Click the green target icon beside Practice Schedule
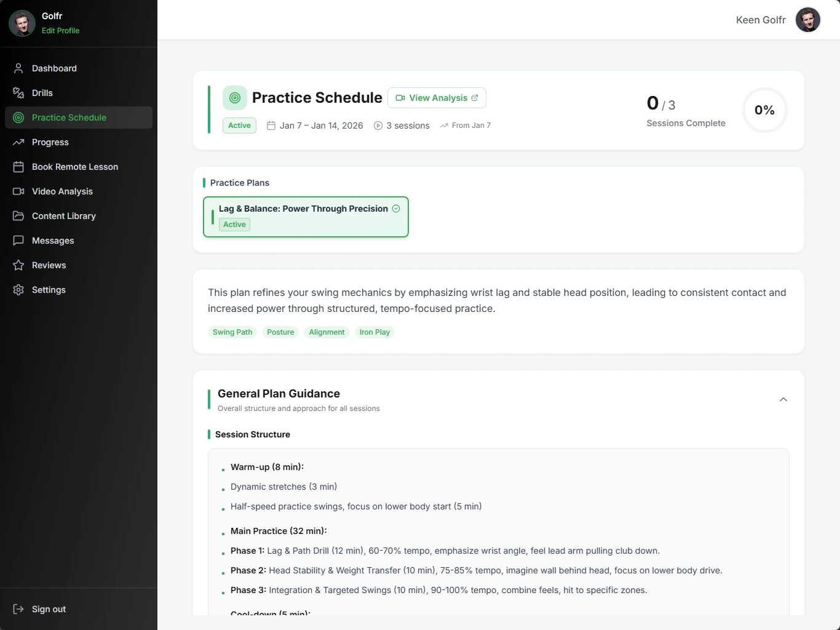The height and width of the screenshot is (630, 840). click(235, 98)
